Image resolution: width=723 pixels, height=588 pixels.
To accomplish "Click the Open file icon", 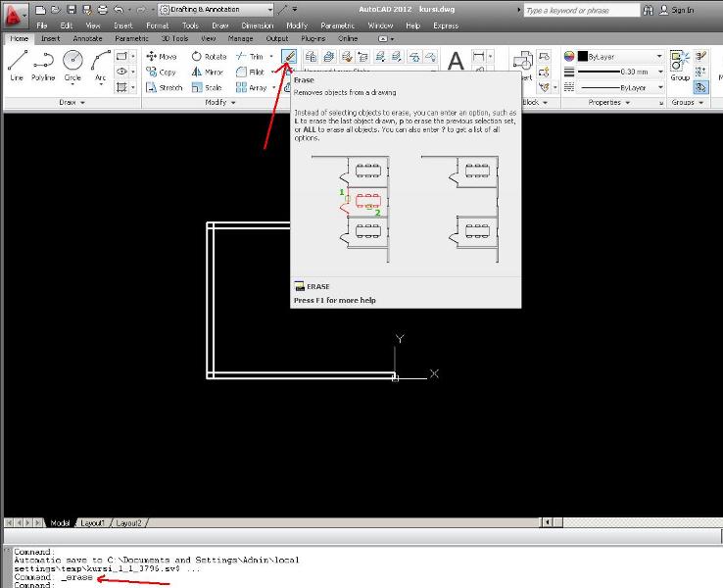I will (56, 9).
